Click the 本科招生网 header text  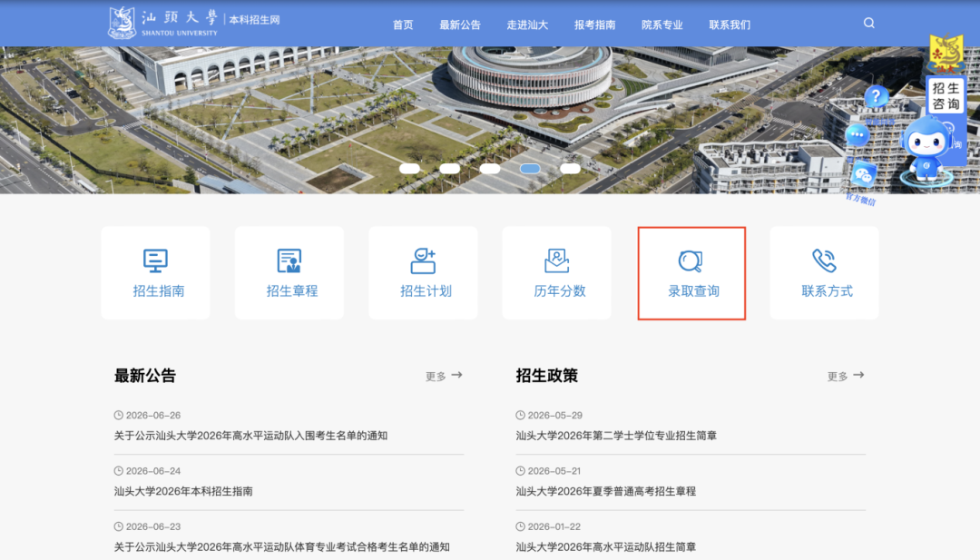(254, 20)
